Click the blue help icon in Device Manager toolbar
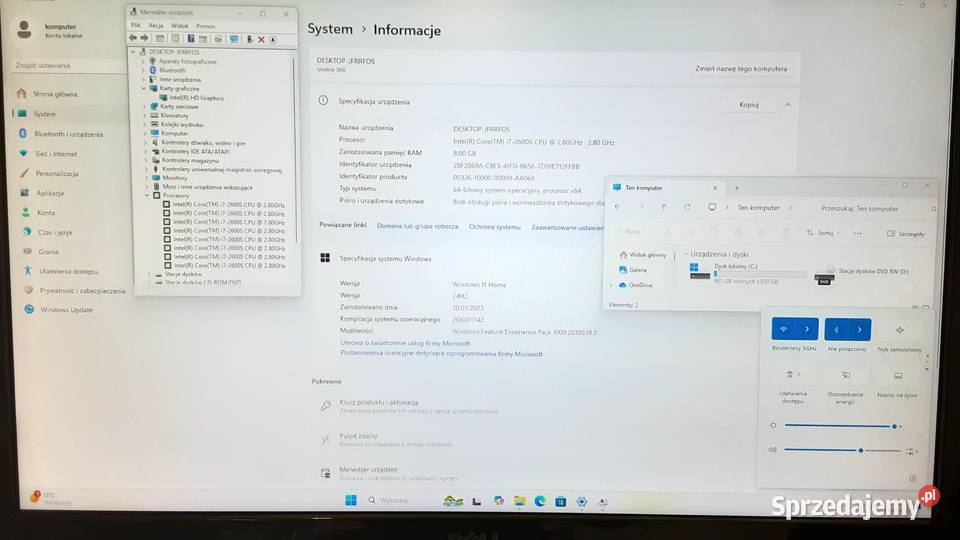Image resolution: width=960 pixels, height=540 pixels. [x=191, y=39]
